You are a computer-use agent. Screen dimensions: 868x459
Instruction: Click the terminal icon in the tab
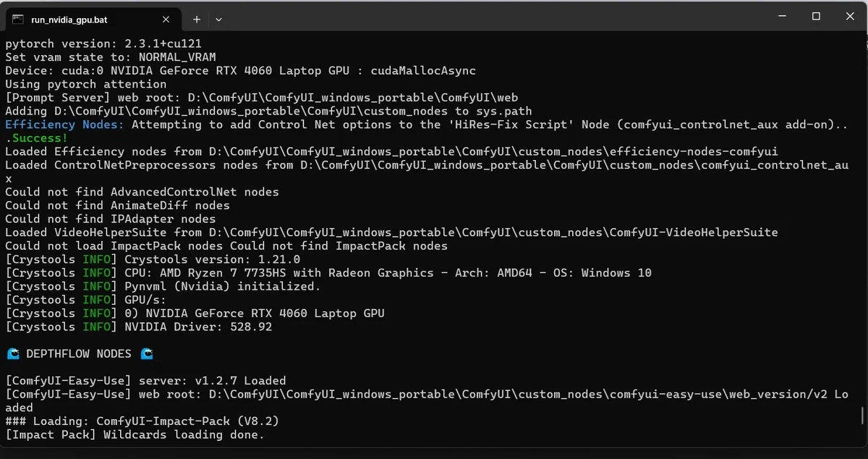click(x=18, y=20)
